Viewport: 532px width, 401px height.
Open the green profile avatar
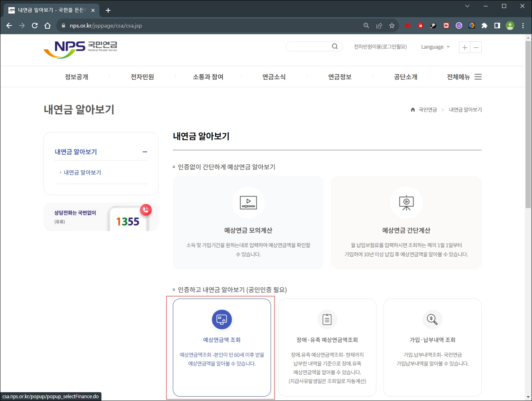pos(510,26)
